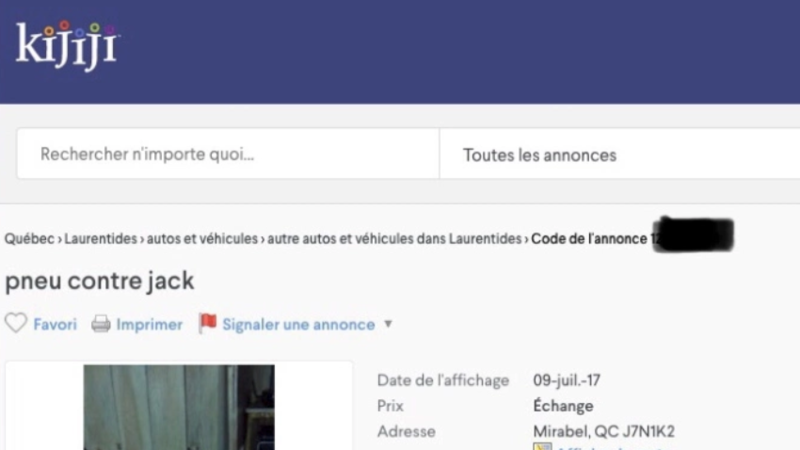Click the Mirabel, QC J7N1K2 address

pyautogui.click(x=604, y=431)
